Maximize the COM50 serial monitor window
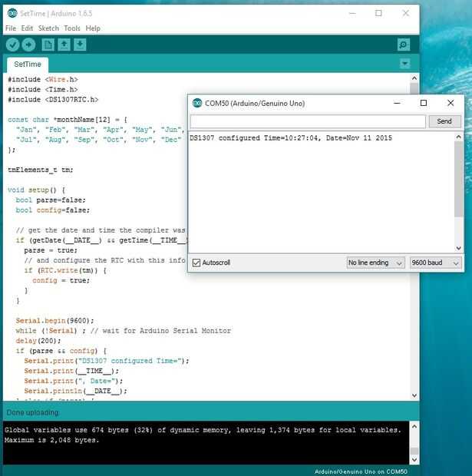The height and width of the screenshot is (476, 472). [424, 103]
